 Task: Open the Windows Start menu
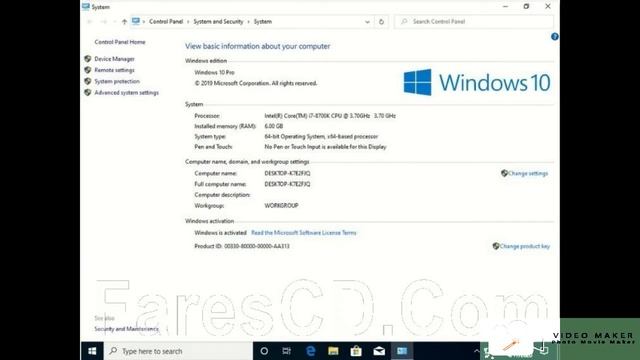pos(92,351)
